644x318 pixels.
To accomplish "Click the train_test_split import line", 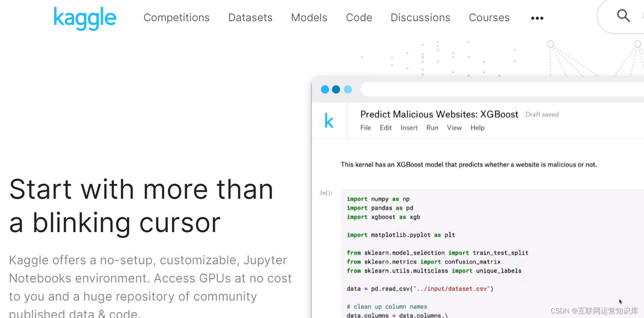I will [x=437, y=253].
